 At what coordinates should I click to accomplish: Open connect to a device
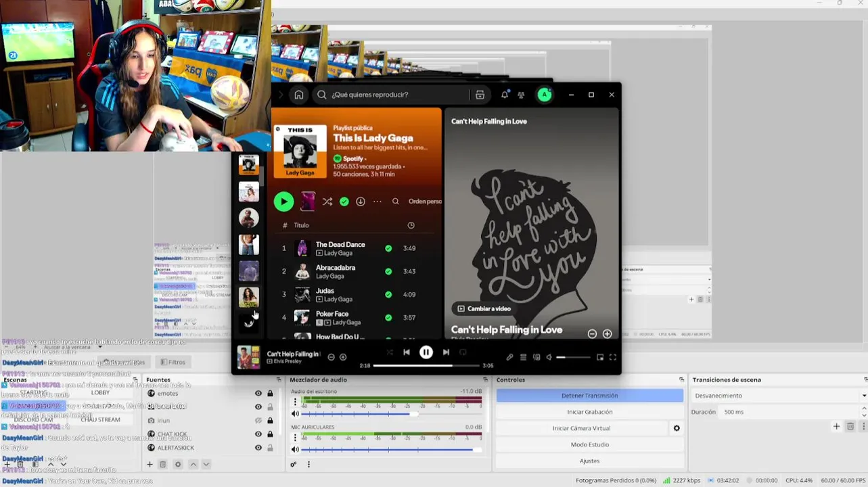coord(536,357)
